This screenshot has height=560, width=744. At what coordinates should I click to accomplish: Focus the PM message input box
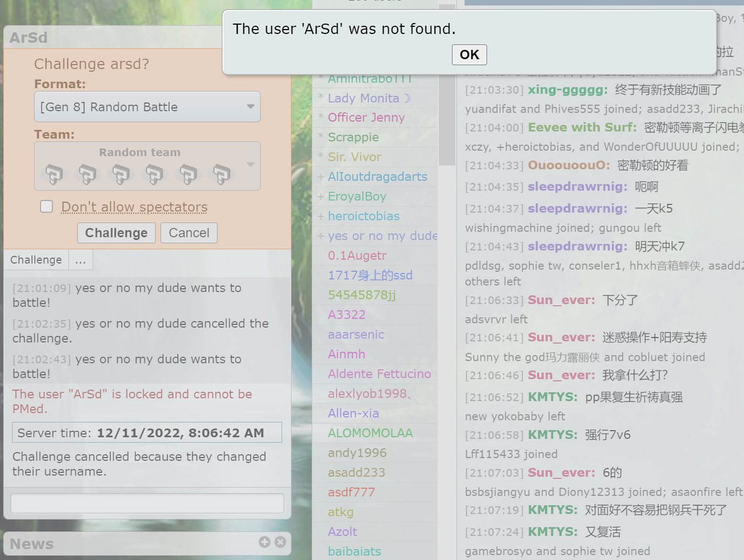(x=147, y=503)
